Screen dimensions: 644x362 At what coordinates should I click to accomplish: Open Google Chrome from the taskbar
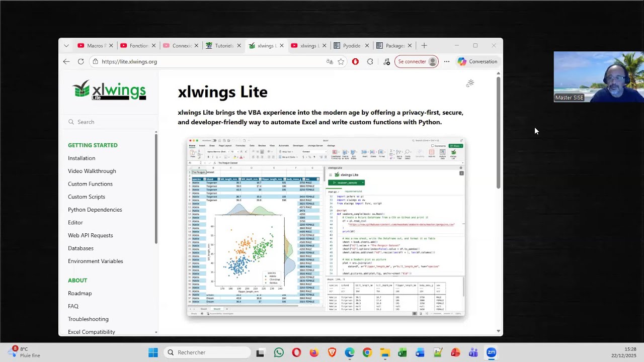pos(367,352)
